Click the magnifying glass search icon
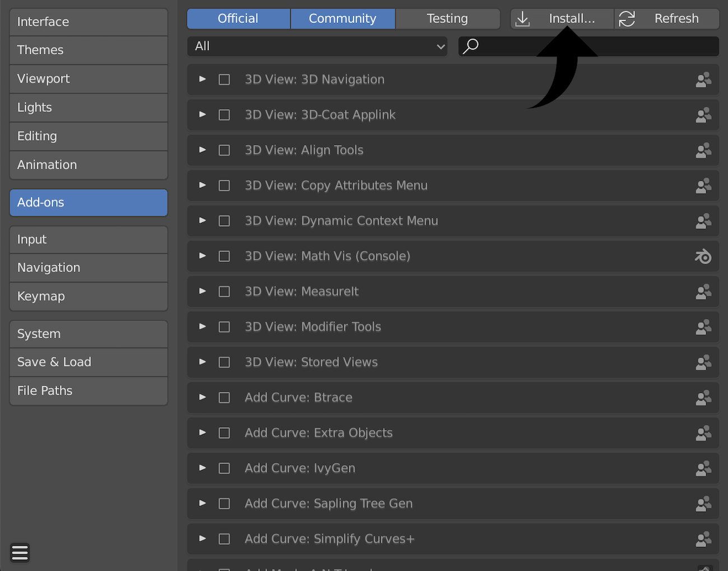The width and height of the screenshot is (728, 571). pyautogui.click(x=471, y=46)
